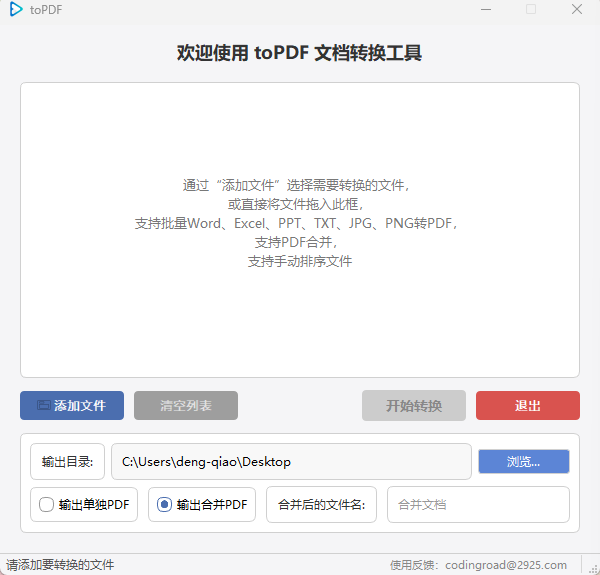Click the red 退出 (exit) button
Image resolution: width=600 pixels, height=575 pixels.
click(x=527, y=405)
